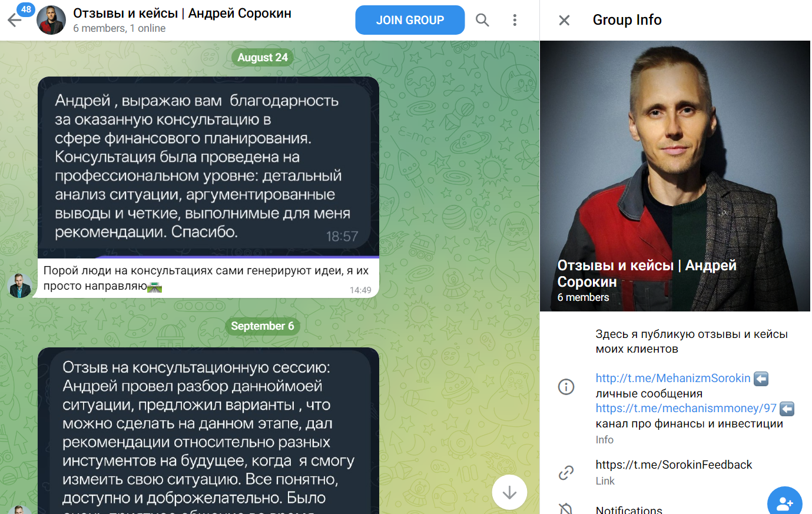812x514 pixels.
Task: Click the August 24 date badge
Action: tap(263, 58)
